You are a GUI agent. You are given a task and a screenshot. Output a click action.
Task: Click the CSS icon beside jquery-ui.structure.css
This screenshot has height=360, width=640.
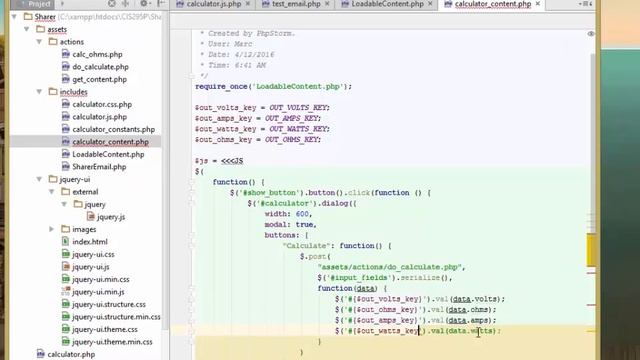click(x=65, y=304)
